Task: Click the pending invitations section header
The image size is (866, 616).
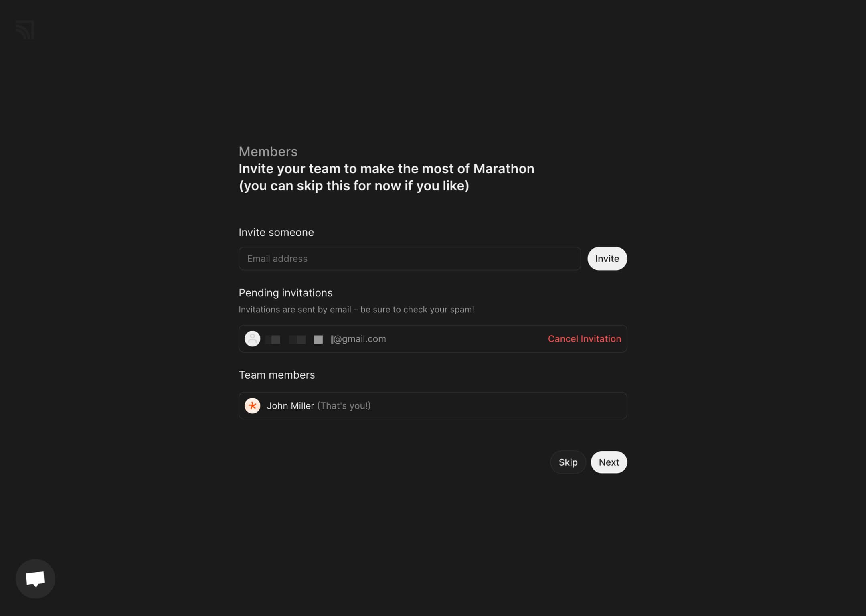Action: 286,293
